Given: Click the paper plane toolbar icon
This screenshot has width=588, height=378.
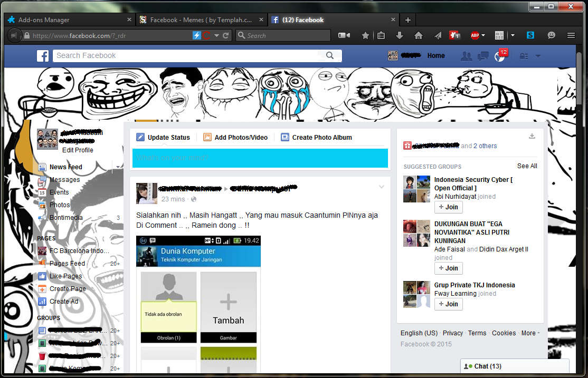Looking at the screenshot, I should tap(438, 36).
